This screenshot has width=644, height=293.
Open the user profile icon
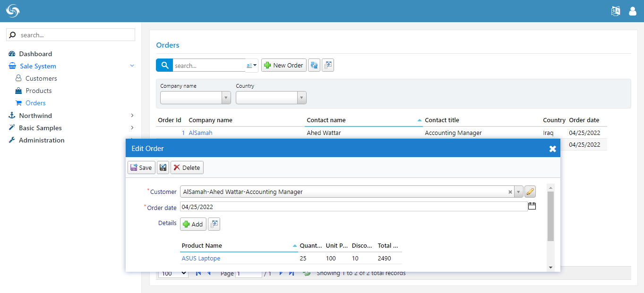633,11
